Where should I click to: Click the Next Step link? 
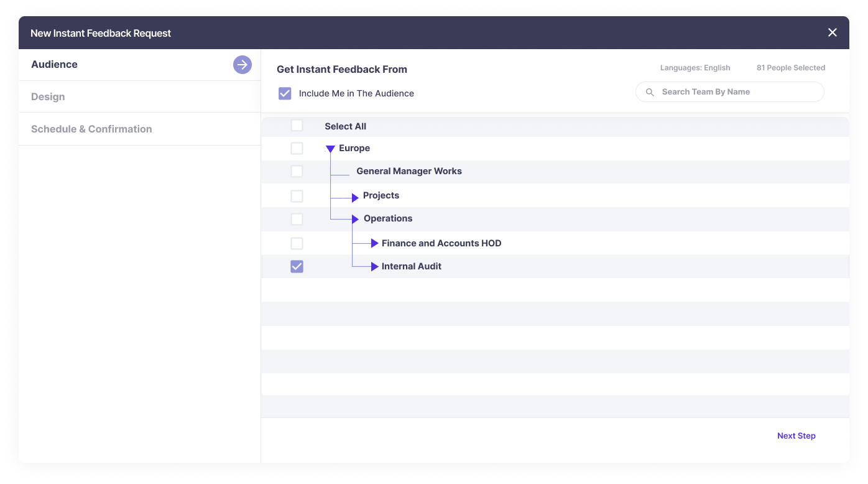coord(796,436)
